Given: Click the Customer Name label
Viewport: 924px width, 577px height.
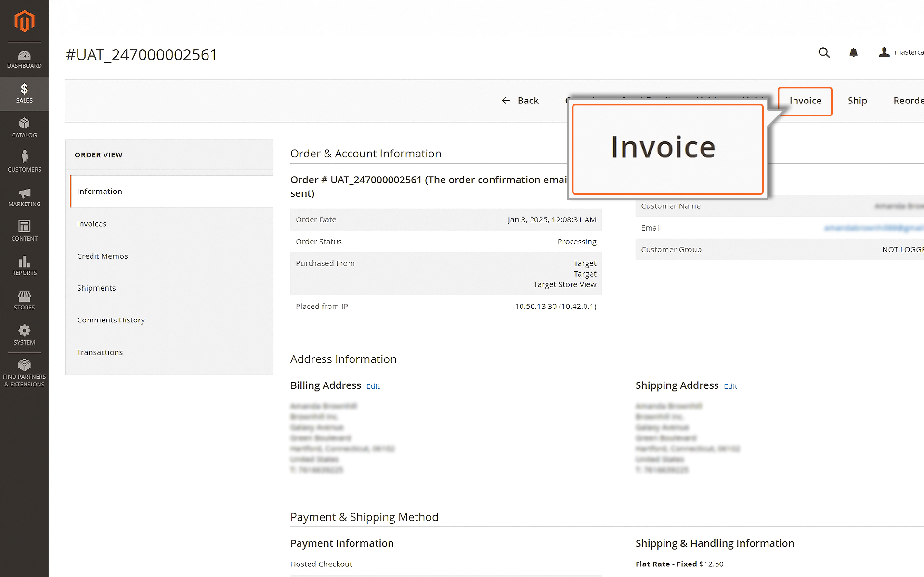Looking at the screenshot, I should click(x=671, y=206).
